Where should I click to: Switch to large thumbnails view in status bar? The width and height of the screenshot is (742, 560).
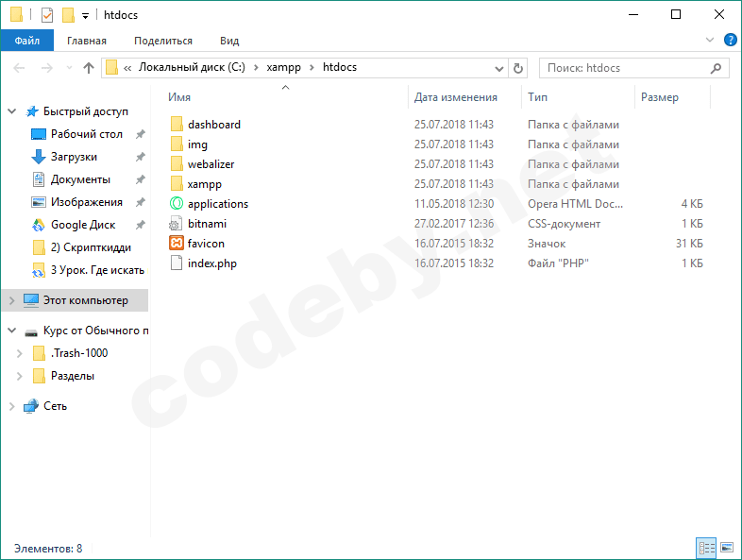[727, 548]
